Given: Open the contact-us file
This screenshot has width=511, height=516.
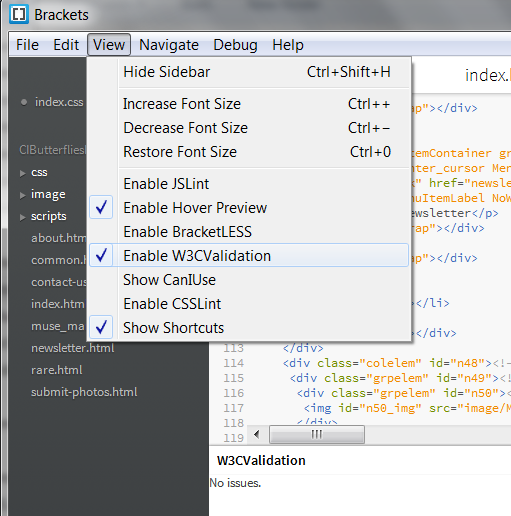Looking at the screenshot, I should [x=59, y=282].
